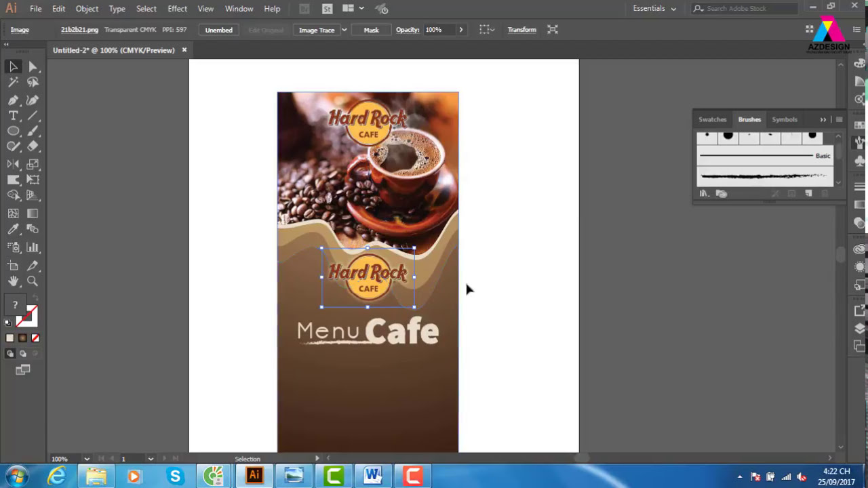This screenshot has width=868, height=488.
Task: Set fill to None swatch
Action: tap(35, 338)
